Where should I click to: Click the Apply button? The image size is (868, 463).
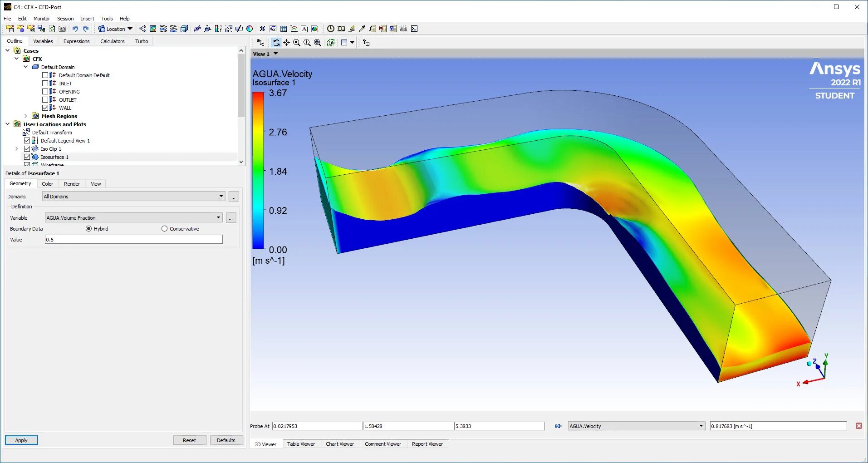[x=21, y=440]
